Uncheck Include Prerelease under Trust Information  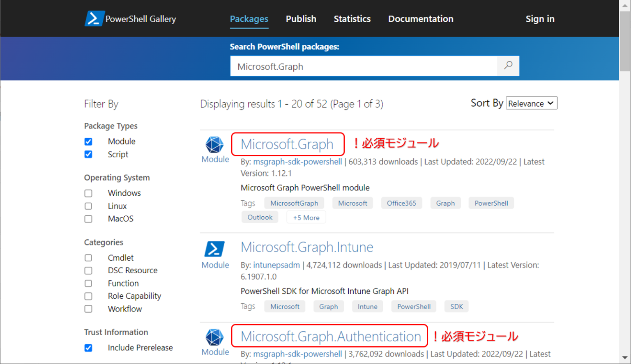[x=88, y=348]
